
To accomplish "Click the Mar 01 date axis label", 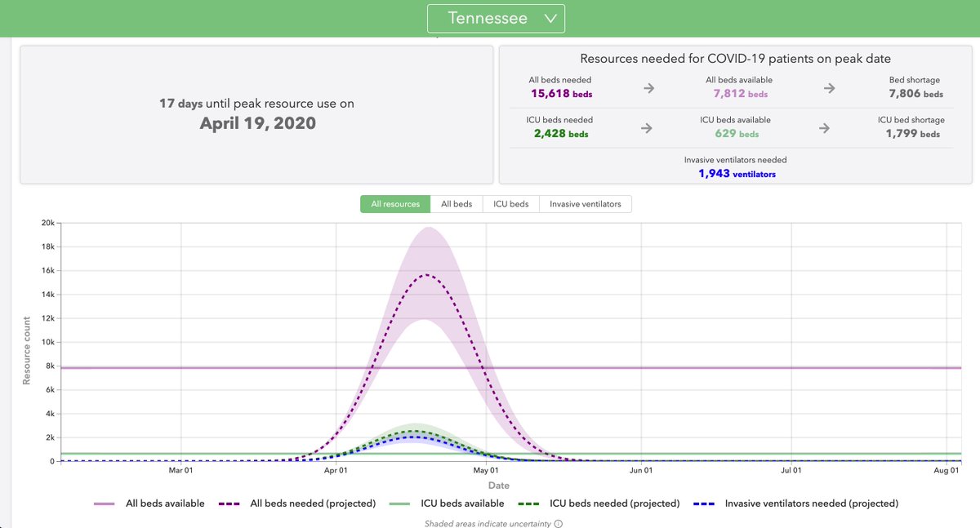I will coord(180,470).
